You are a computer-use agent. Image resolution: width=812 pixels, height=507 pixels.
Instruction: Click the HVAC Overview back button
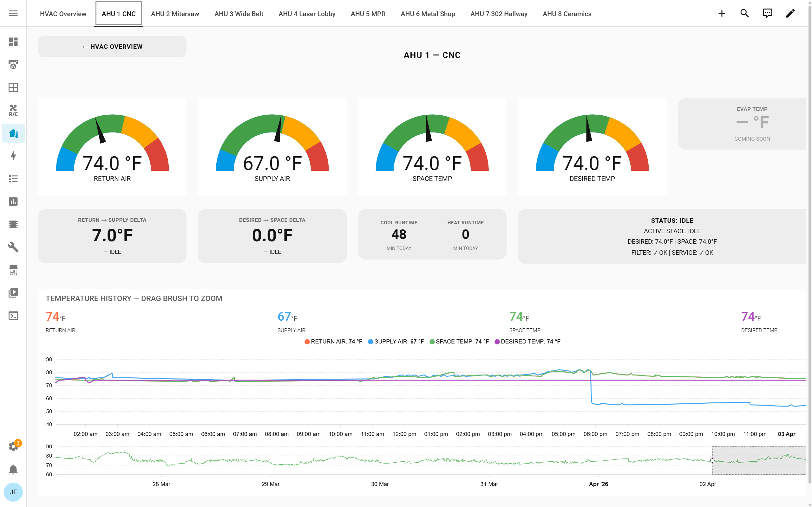[x=112, y=47]
